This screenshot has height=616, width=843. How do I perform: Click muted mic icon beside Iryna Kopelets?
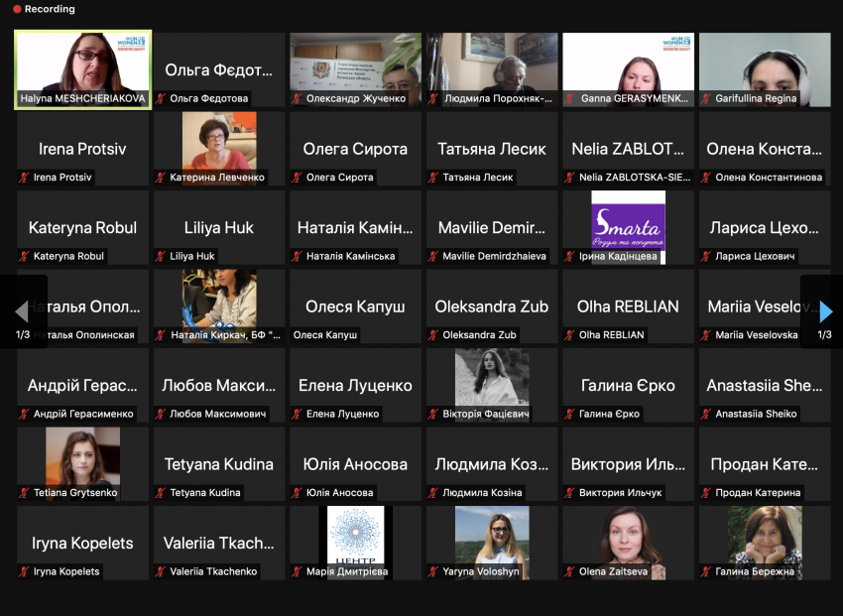pos(24,572)
